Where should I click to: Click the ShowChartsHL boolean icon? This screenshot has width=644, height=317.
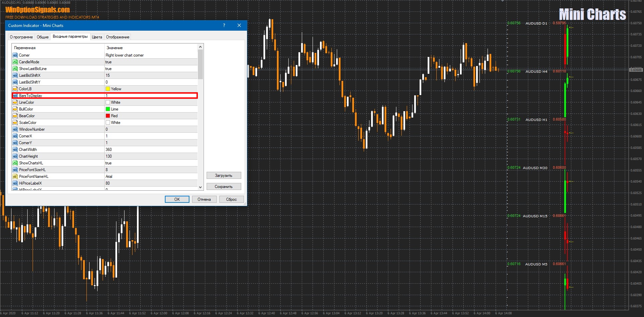pos(15,163)
